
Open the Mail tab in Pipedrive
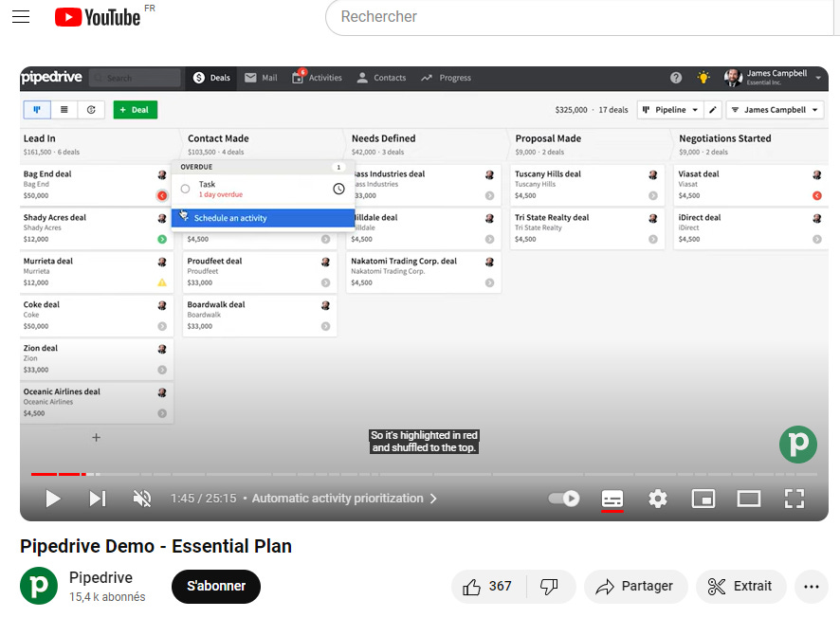coord(261,78)
